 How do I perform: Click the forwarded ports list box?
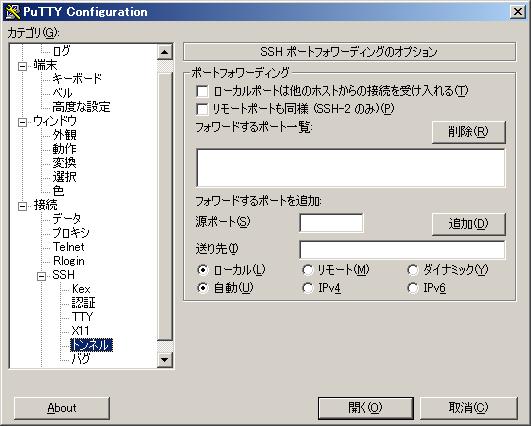click(351, 168)
